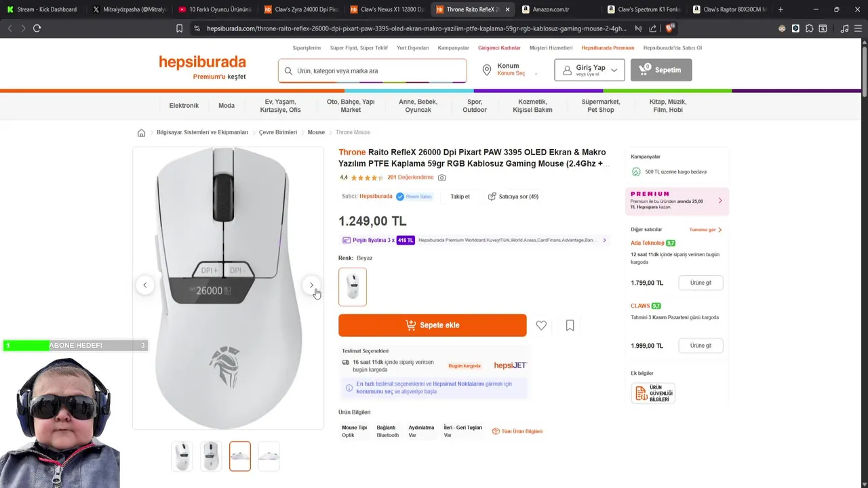Click the photo reviews camera icon
Screen dimensions: 868x488
[442, 178]
